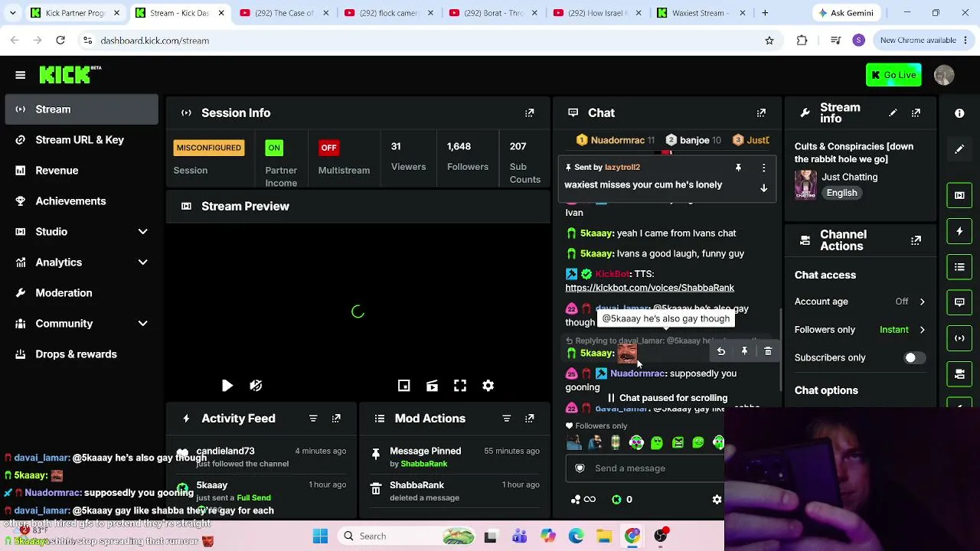The width and height of the screenshot is (980, 551).
Task: Click the pencil icon in right sidebar
Action: (959, 149)
